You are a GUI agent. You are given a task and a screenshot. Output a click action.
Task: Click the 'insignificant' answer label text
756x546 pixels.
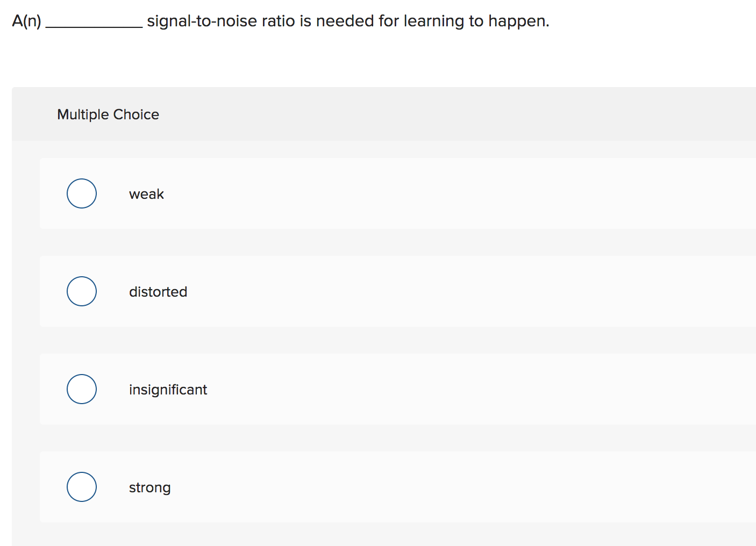[168, 390]
